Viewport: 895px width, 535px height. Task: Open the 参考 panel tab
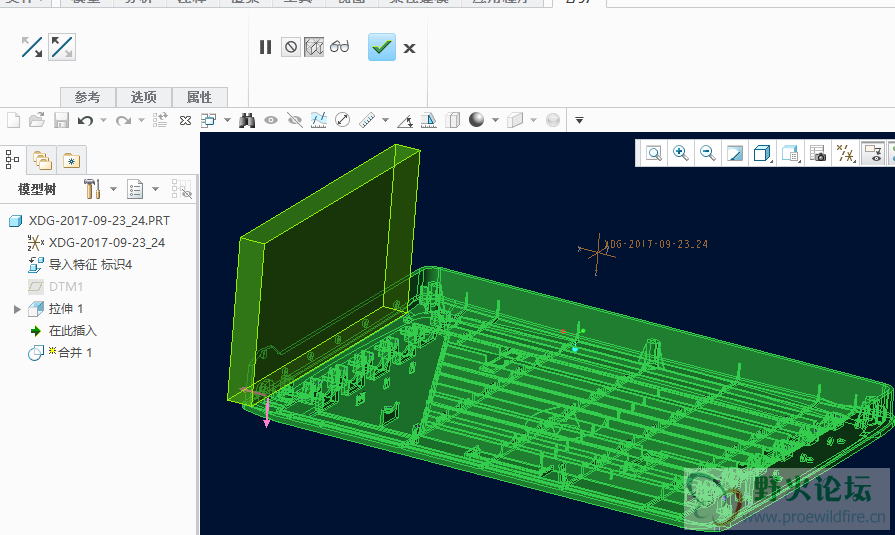87,97
